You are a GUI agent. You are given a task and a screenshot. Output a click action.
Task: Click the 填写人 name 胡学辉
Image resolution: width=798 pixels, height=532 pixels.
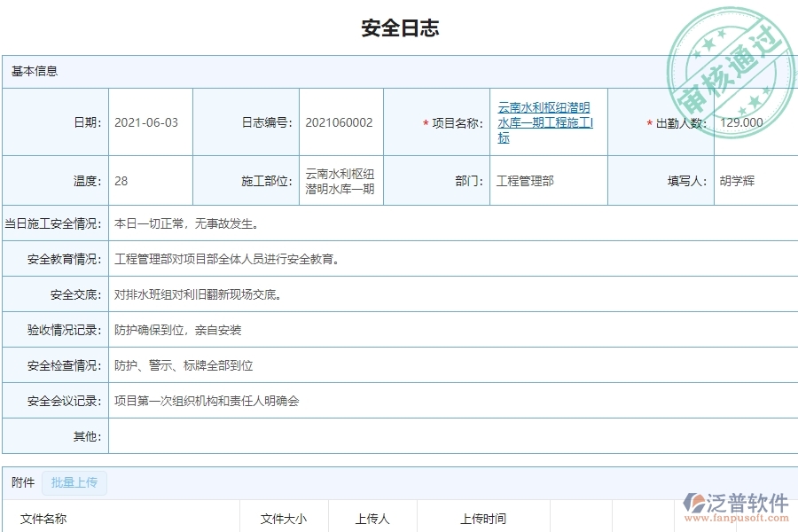[735, 181]
